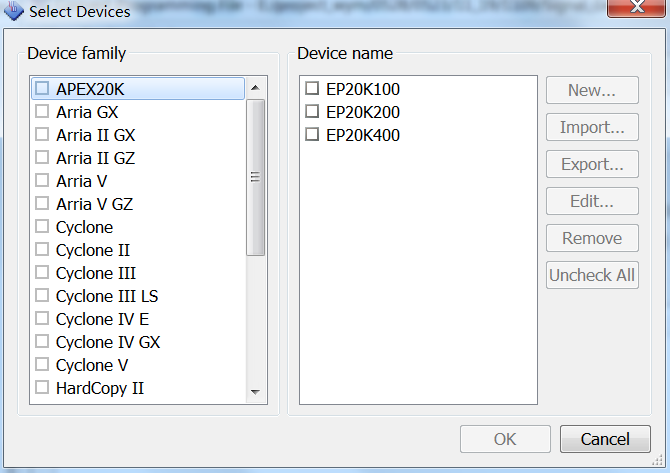This screenshot has width=670, height=473.
Task: Confirm with the OK button
Action: click(x=505, y=439)
